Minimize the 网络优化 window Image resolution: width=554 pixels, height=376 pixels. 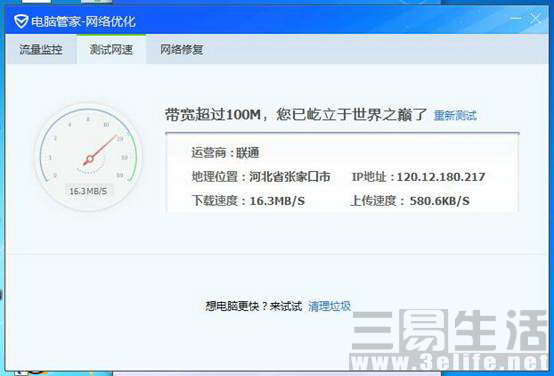pyautogui.click(x=516, y=18)
